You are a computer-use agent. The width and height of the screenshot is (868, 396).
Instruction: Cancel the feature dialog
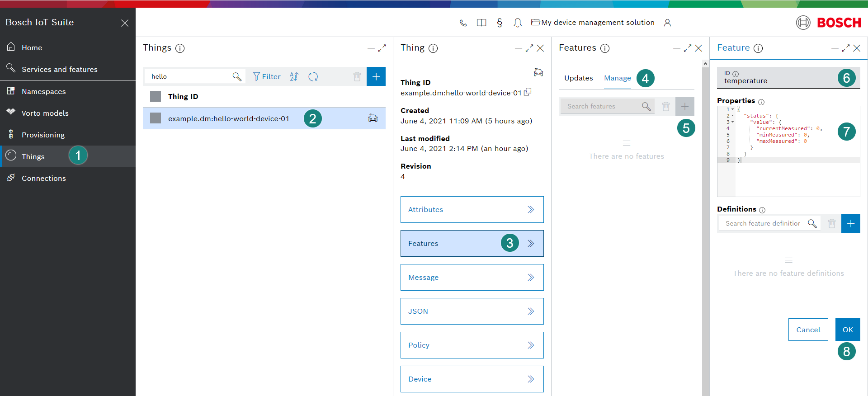click(808, 330)
